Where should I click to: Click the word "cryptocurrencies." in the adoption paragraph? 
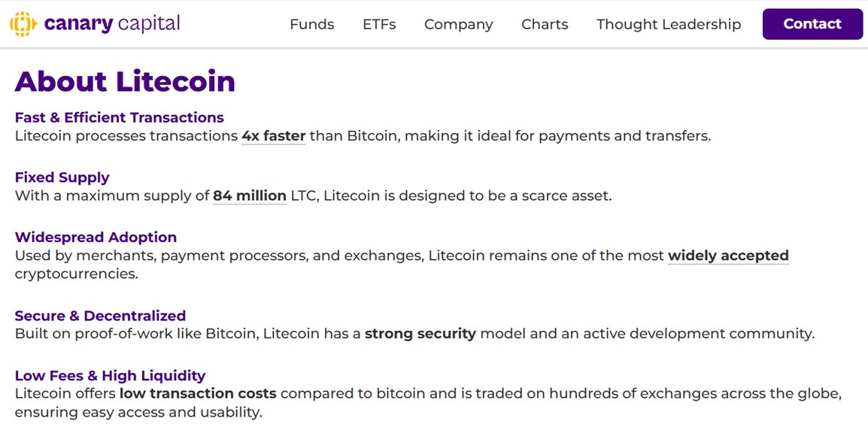pos(76,274)
